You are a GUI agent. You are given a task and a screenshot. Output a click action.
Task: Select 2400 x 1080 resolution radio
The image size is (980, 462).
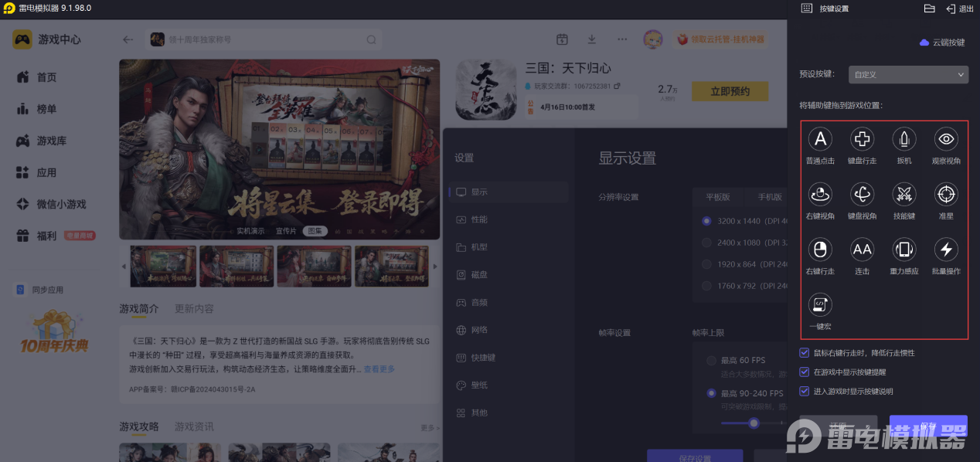coord(706,243)
